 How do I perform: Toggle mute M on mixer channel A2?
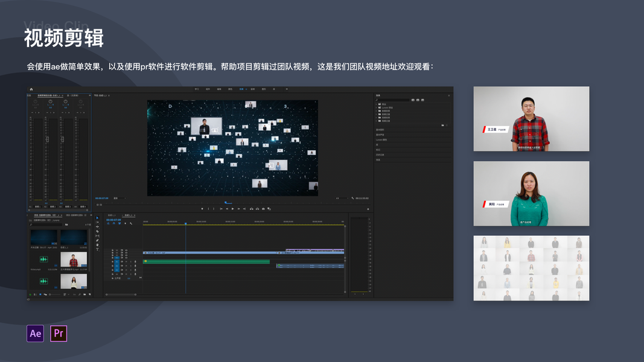tap(47, 112)
